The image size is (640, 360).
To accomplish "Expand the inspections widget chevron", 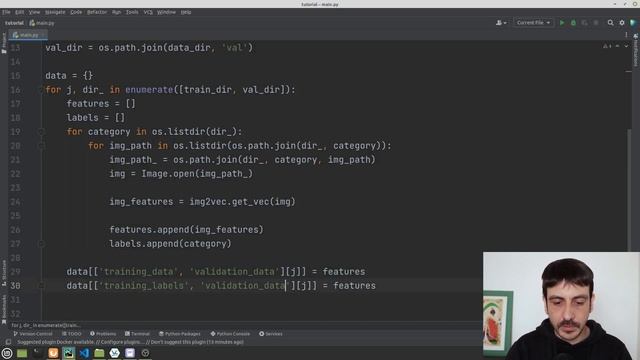I will pos(626,46).
